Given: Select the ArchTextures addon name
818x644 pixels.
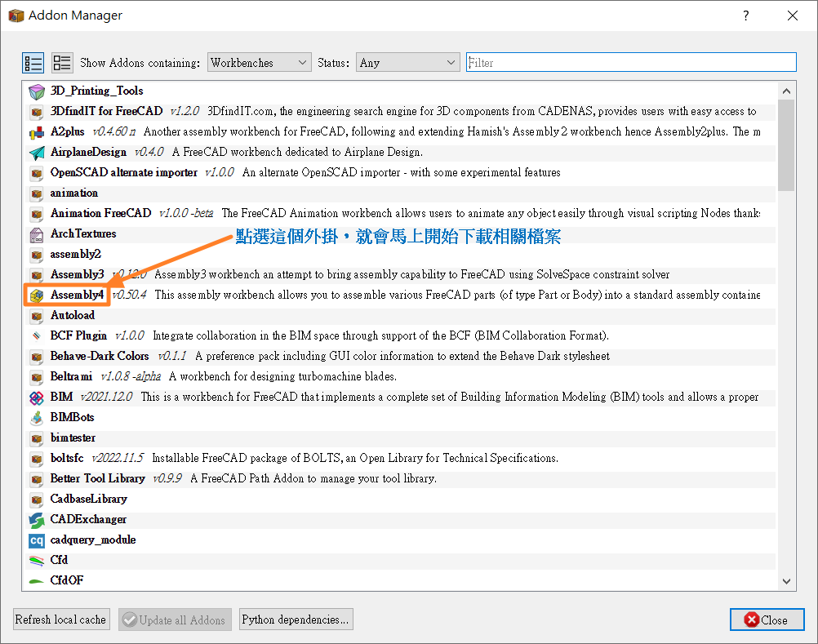Looking at the screenshot, I should pos(83,233).
